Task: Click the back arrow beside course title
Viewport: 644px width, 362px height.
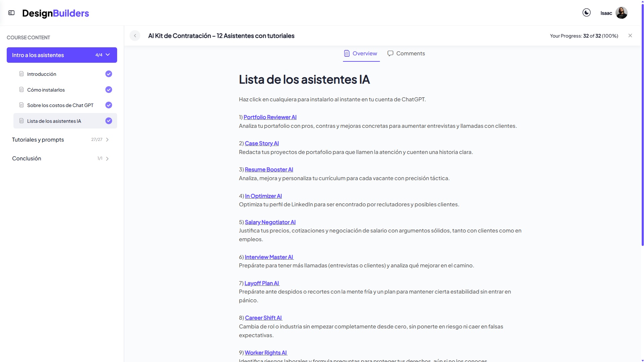Action: (x=135, y=36)
